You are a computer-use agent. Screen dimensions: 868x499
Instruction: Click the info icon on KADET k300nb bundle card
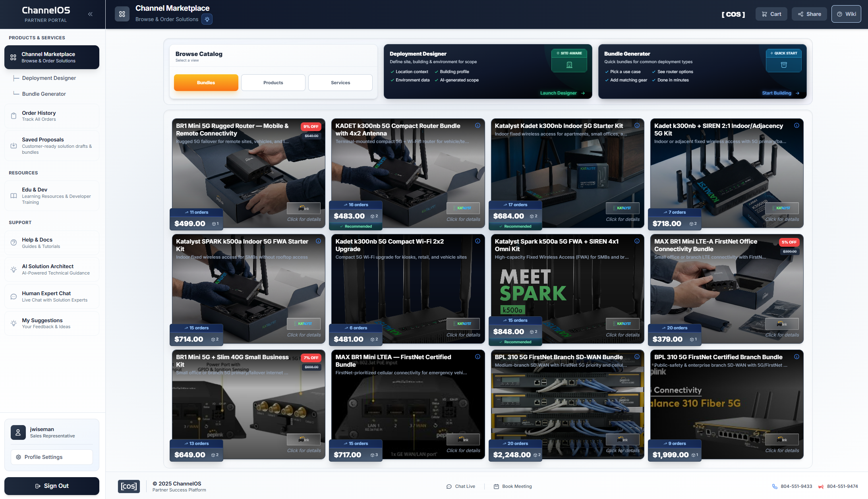[x=477, y=125]
